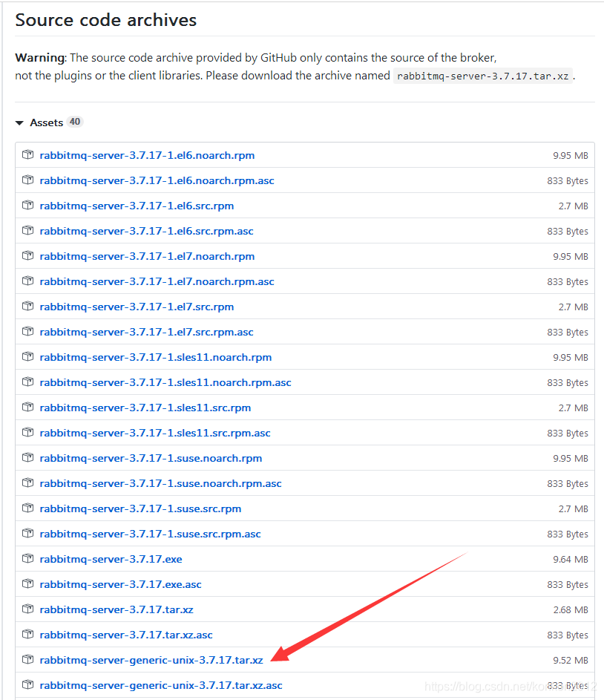Download rabbitmq-server-3.7.17-1.suse.noarch.rpm
Image resolution: width=604 pixels, height=700 pixels.
pyautogui.click(x=151, y=458)
